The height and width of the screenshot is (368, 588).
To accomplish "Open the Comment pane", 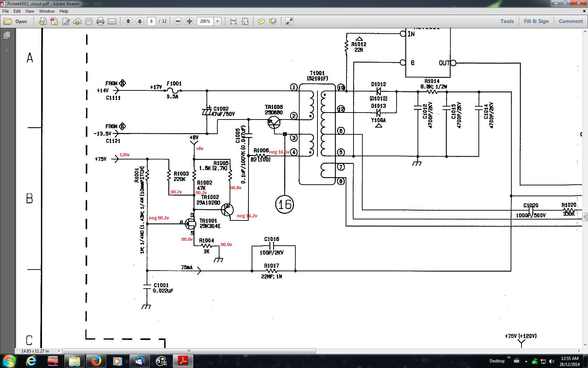I will click(x=571, y=21).
